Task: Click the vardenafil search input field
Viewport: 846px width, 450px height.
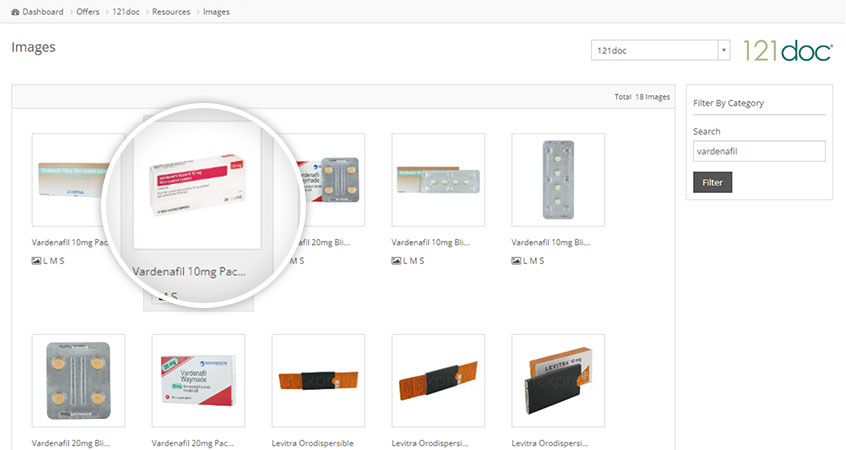Action: pyautogui.click(x=759, y=151)
